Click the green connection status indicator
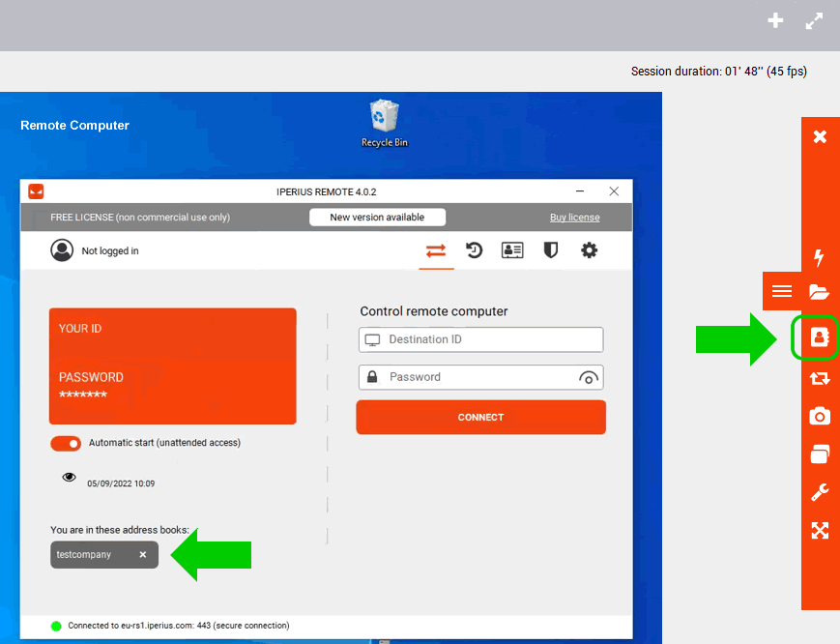The height and width of the screenshot is (644, 840). coord(56,626)
